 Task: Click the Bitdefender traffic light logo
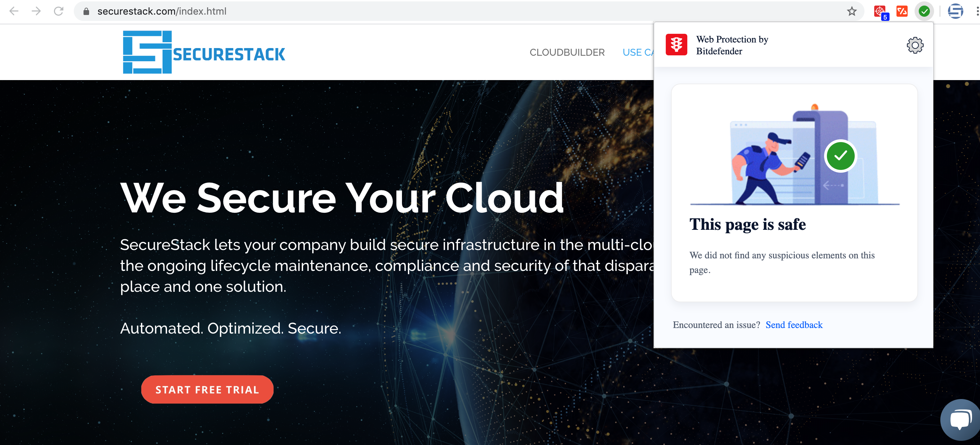(x=676, y=45)
